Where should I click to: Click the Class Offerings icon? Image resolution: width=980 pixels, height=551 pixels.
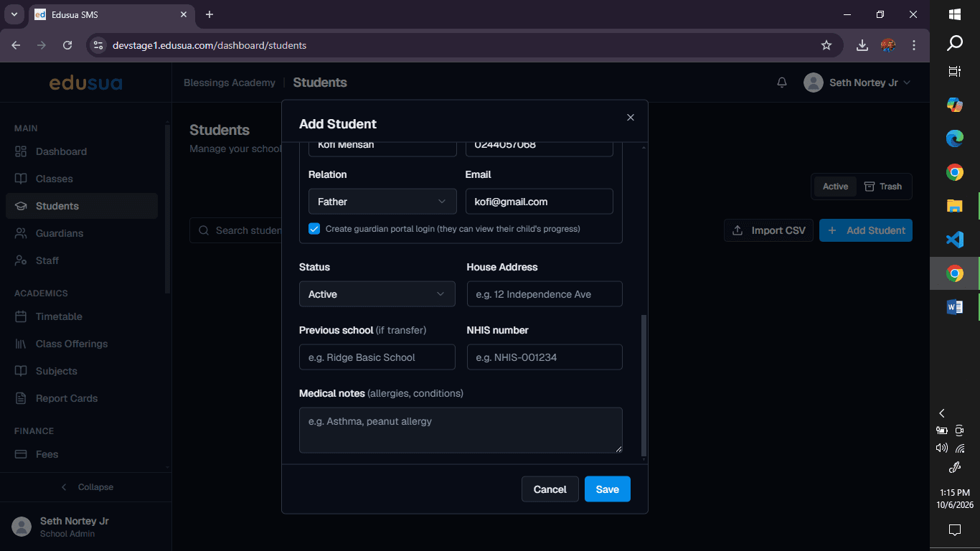(21, 344)
